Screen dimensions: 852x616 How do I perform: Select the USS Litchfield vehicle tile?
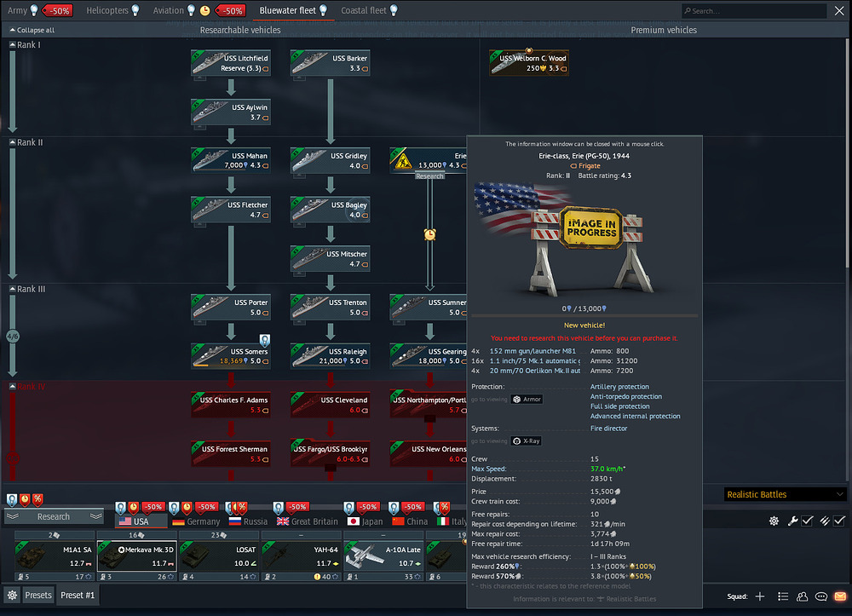[231, 63]
